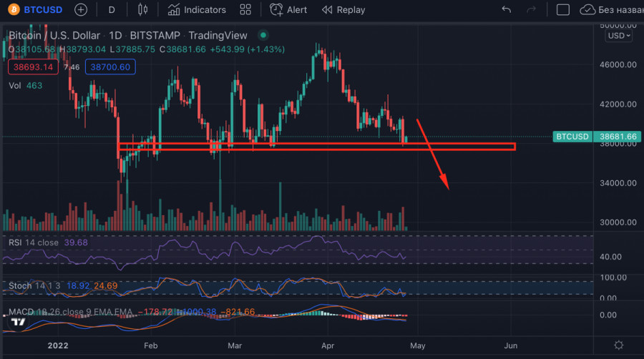Viewport: 644px width, 359px height.
Task: Click the change value +543.99 (+1.43%)
Action: click(x=248, y=49)
